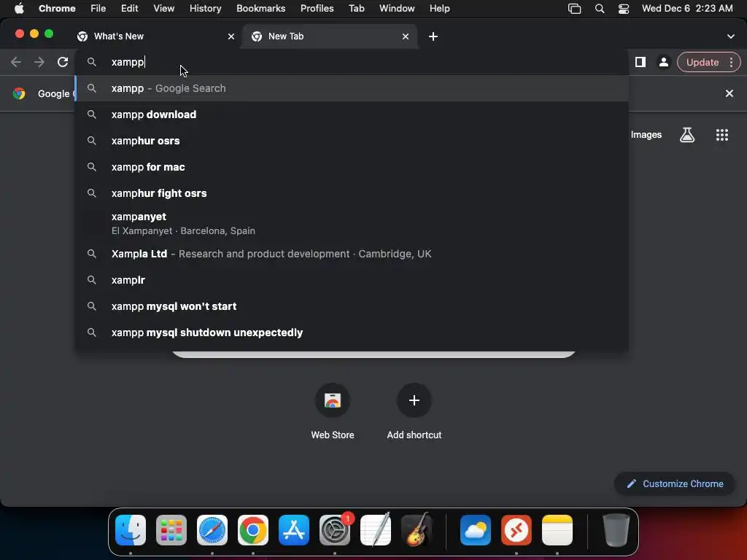Open Weather app from the Dock
The width and height of the screenshot is (747, 560).
pyautogui.click(x=476, y=530)
